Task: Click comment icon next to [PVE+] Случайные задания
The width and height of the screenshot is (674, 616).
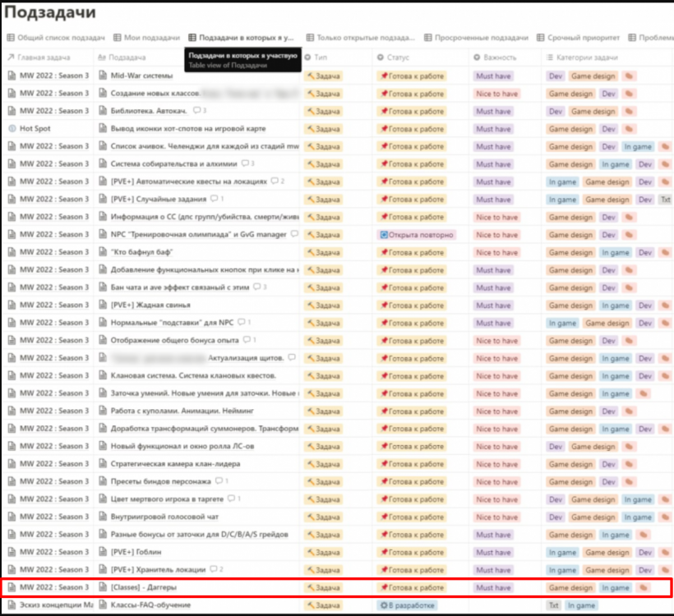Action: point(214,199)
